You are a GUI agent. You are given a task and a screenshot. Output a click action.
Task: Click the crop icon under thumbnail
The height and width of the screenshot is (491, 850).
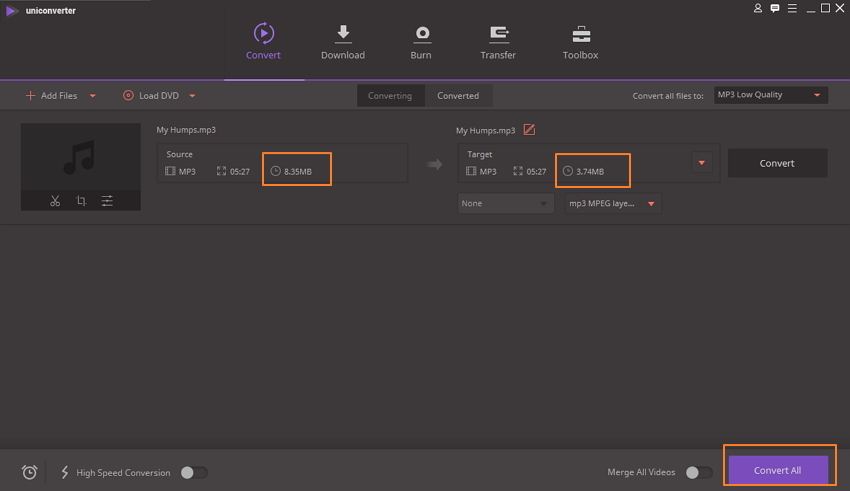[x=81, y=201]
